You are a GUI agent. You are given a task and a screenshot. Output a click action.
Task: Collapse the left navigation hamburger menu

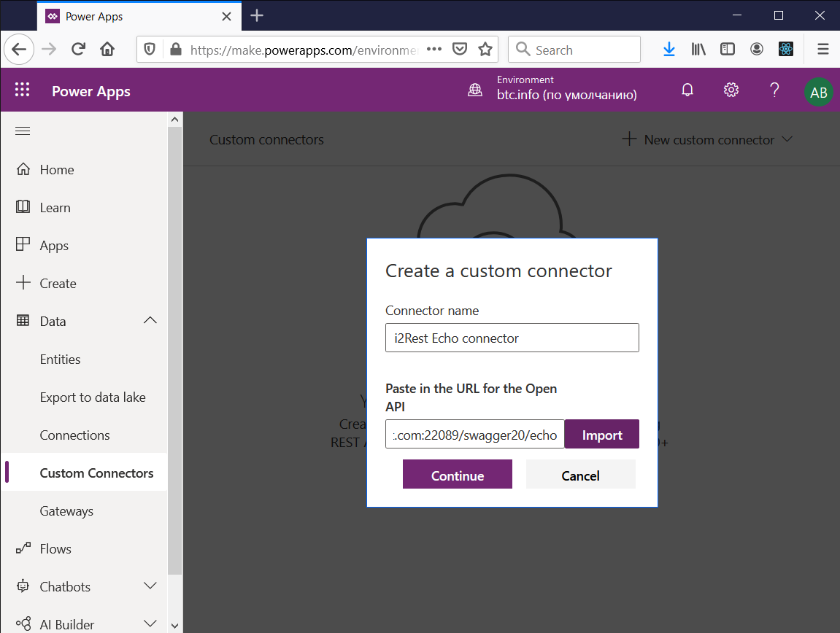(23, 131)
